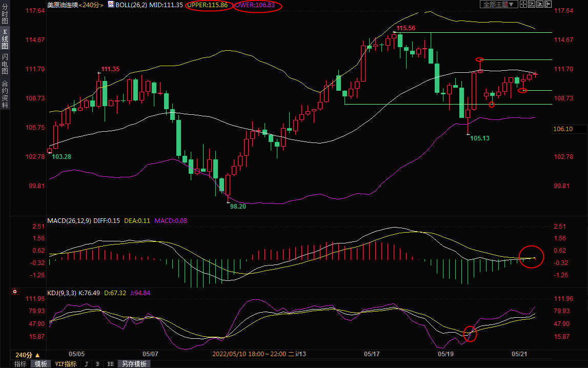Open the 全部主题 theme dropdown
This screenshot has height=368, width=588.
(x=497, y=5)
